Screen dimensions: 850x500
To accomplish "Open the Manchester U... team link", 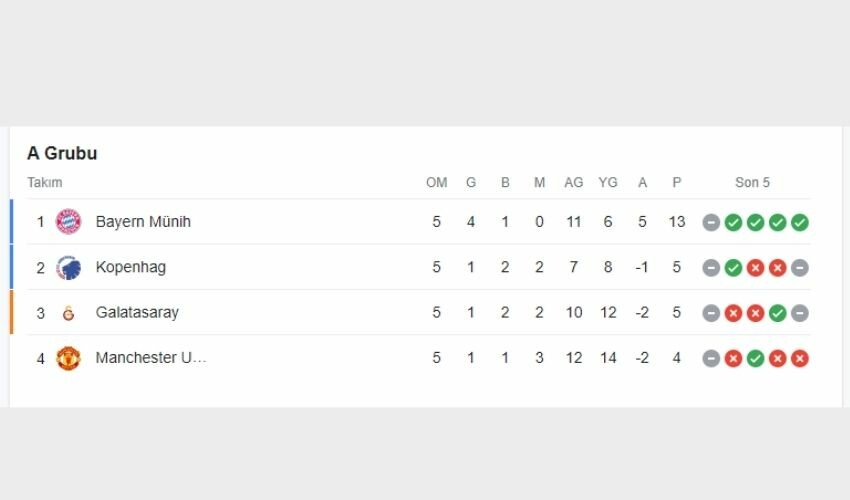I will [151, 358].
